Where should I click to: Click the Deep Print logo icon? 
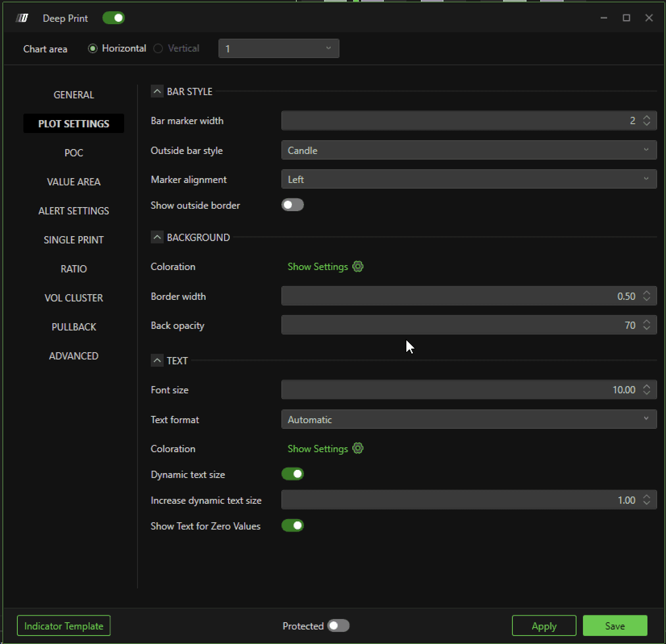[22, 18]
